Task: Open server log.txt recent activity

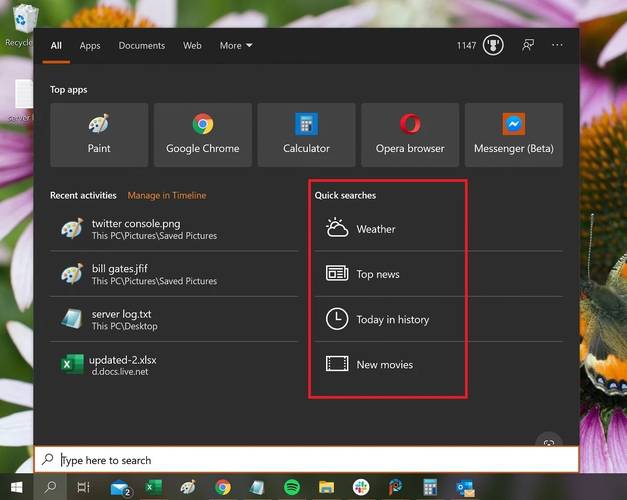Action: click(x=174, y=319)
